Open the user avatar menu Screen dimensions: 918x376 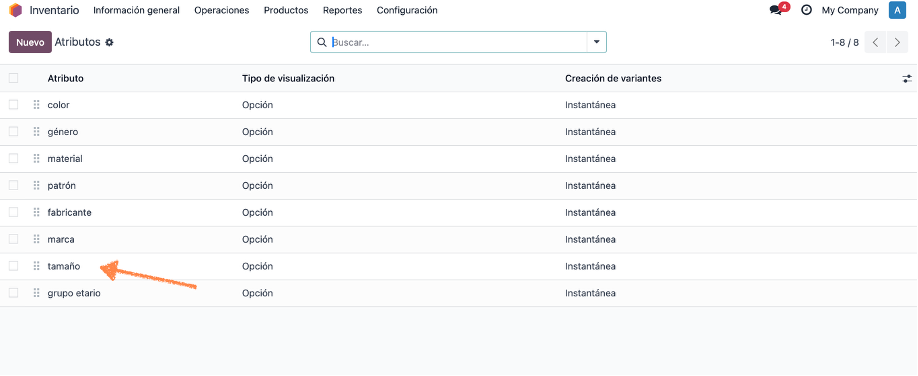(x=897, y=10)
